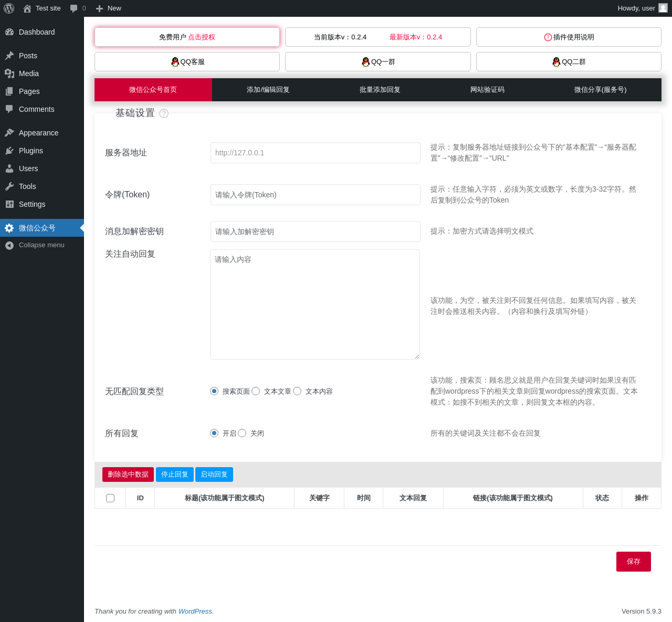Screen dimensions: 672x622
Task: Click the Plugins plug icon
Action: point(9,151)
